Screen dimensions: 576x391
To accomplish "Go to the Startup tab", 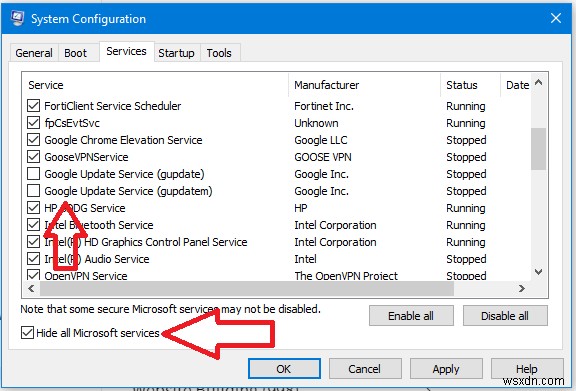I will pyautogui.click(x=176, y=53).
